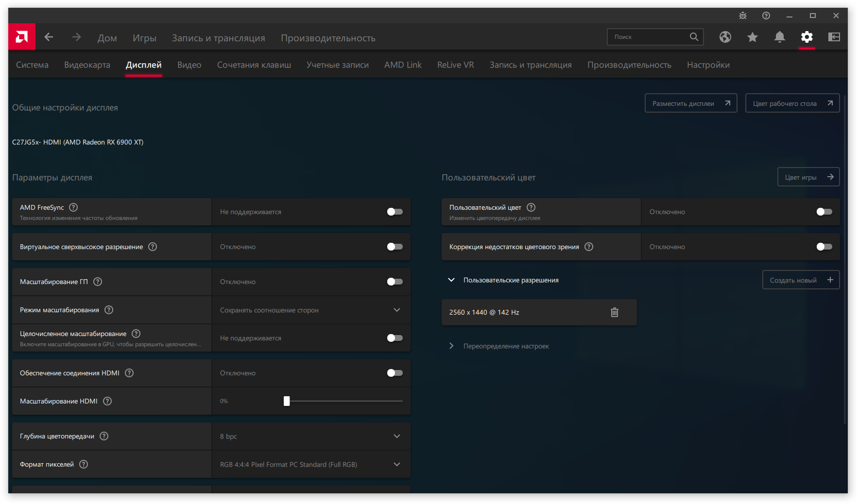
Task: Show help for AMD FreeSync
Action: pyautogui.click(x=73, y=207)
